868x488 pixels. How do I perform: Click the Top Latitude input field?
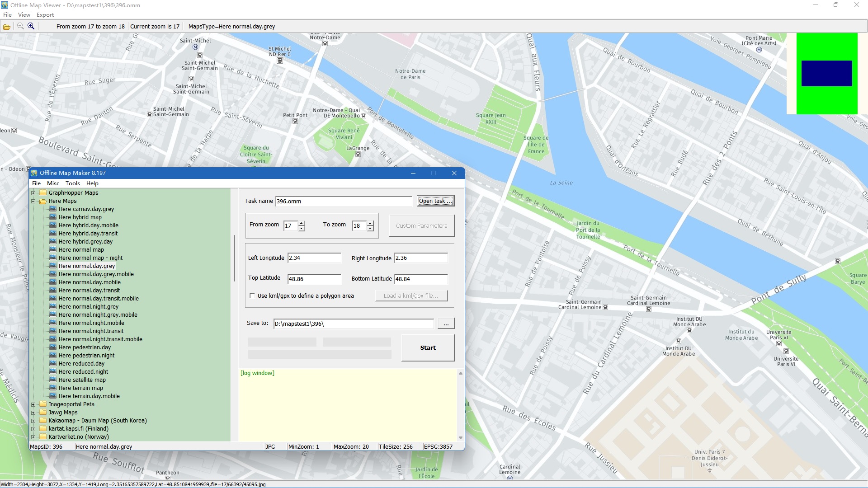(x=314, y=278)
